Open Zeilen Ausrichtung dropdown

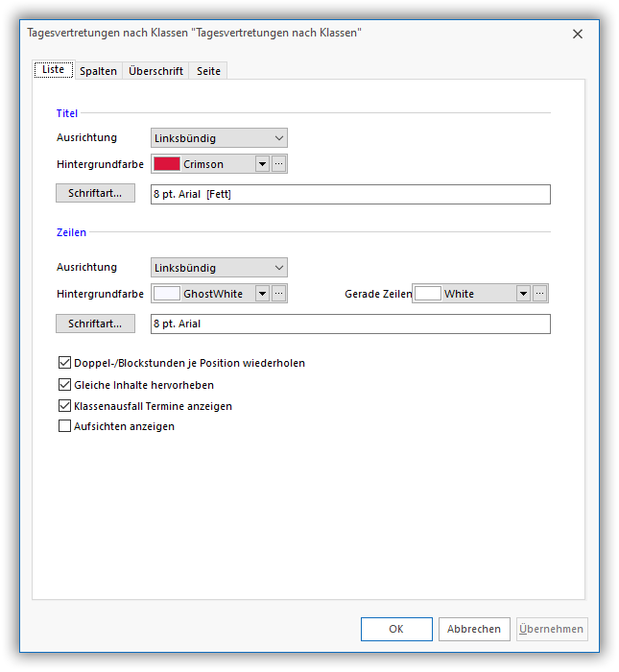point(219,268)
